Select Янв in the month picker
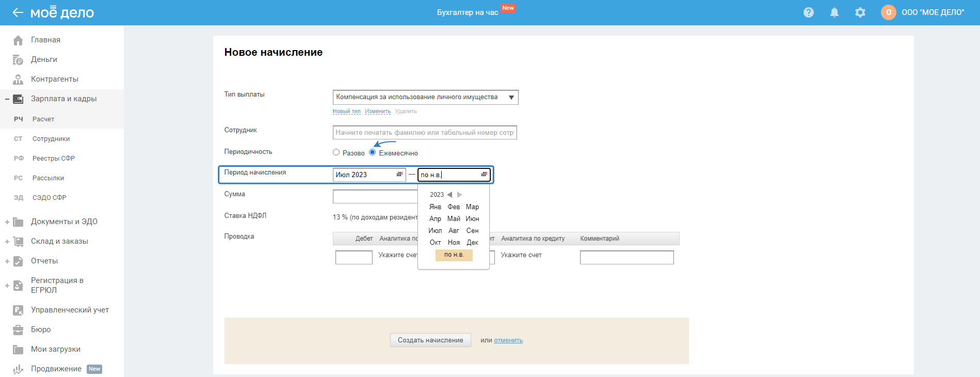Viewport: 980px width, 377px height. [x=436, y=207]
